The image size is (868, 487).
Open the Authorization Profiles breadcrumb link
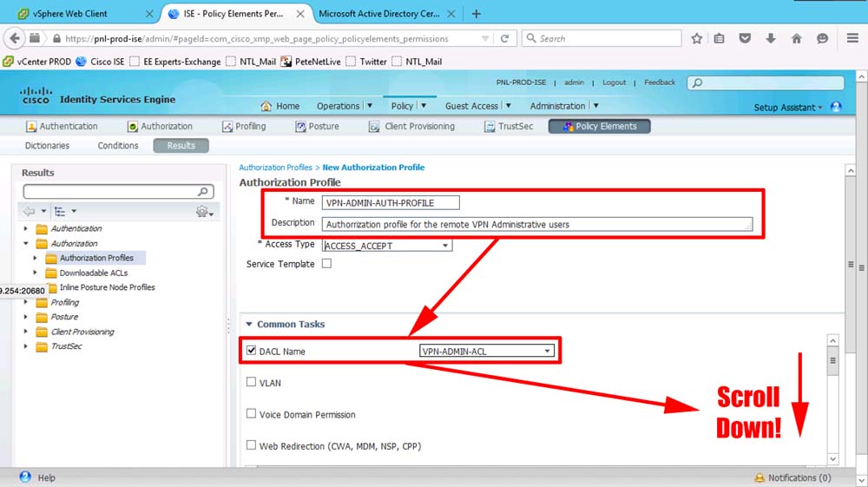coord(276,168)
